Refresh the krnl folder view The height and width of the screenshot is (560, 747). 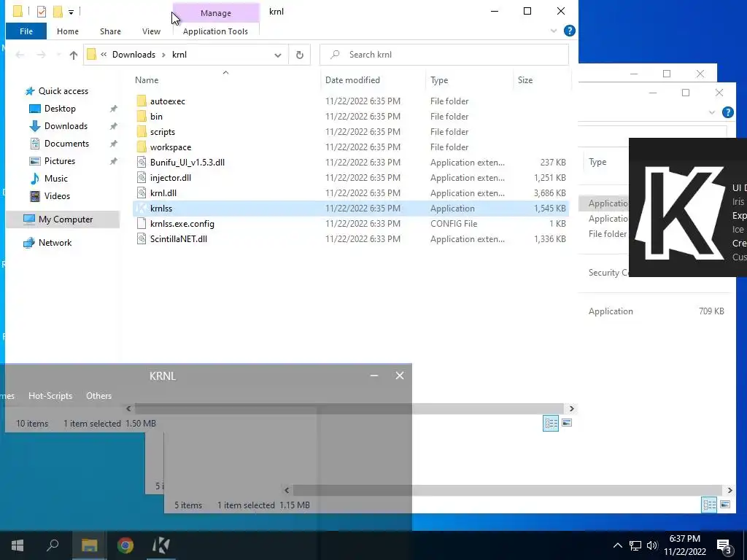point(300,55)
